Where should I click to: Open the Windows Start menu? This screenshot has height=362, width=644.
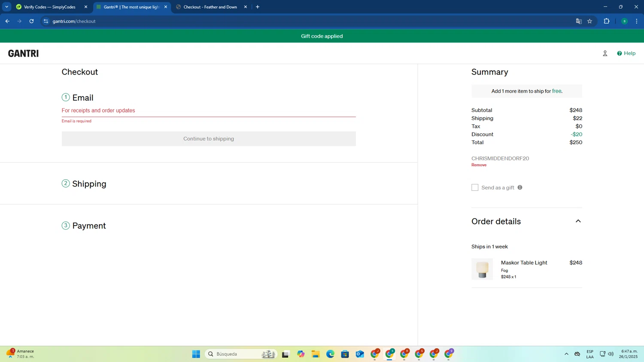[x=196, y=354]
